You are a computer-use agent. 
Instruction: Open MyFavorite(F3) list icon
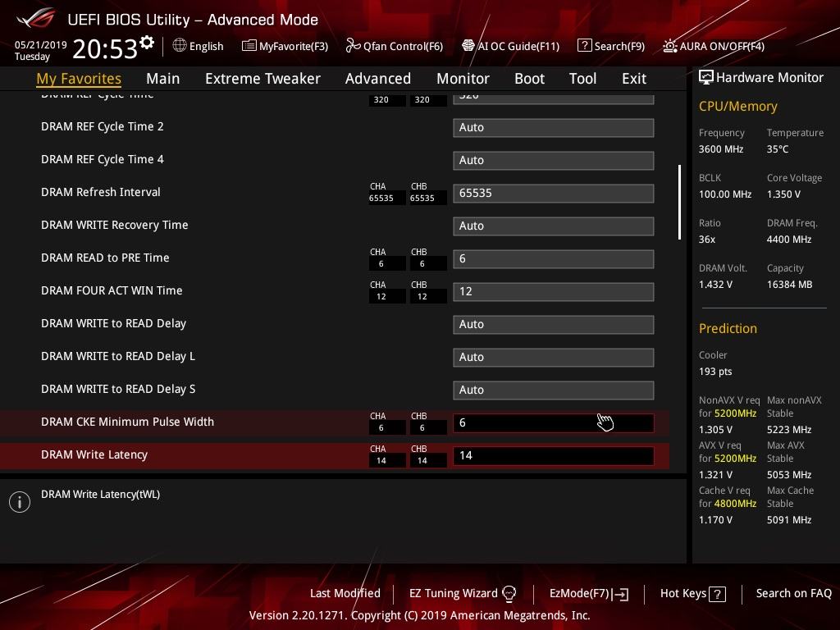pyautogui.click(x=249, y=46)
